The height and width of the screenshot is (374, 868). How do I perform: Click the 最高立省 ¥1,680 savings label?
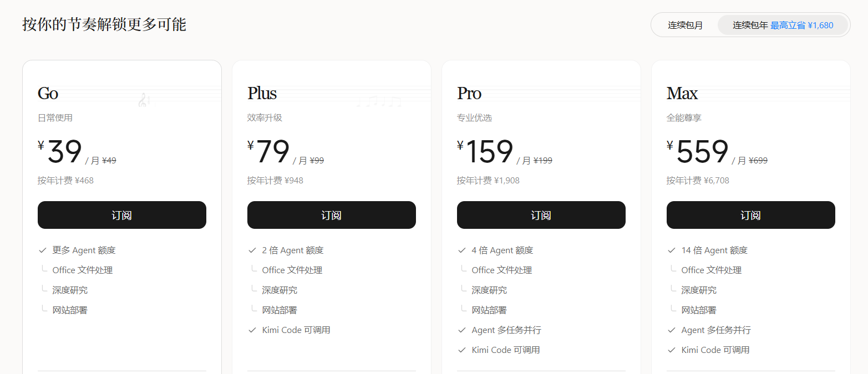click(x=801, y=25)
